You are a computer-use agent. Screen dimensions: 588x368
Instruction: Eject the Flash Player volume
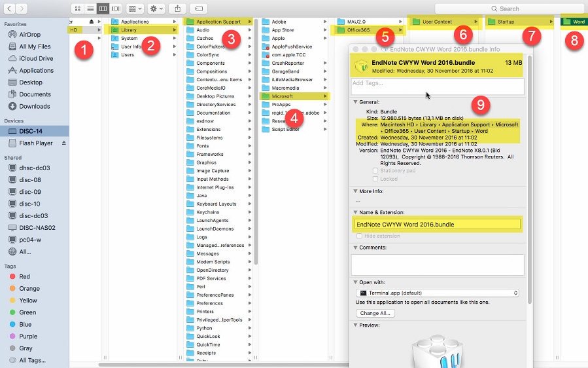point(63,143)
